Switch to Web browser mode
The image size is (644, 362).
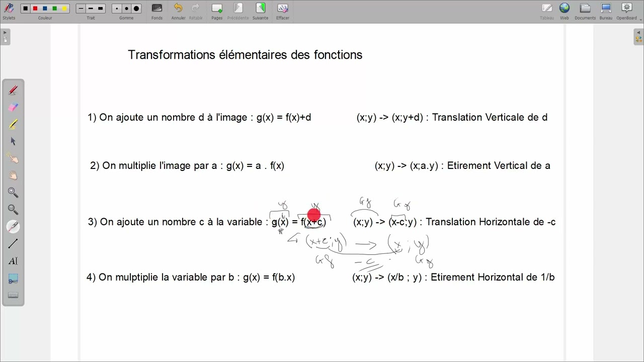(x=565, y=11)
